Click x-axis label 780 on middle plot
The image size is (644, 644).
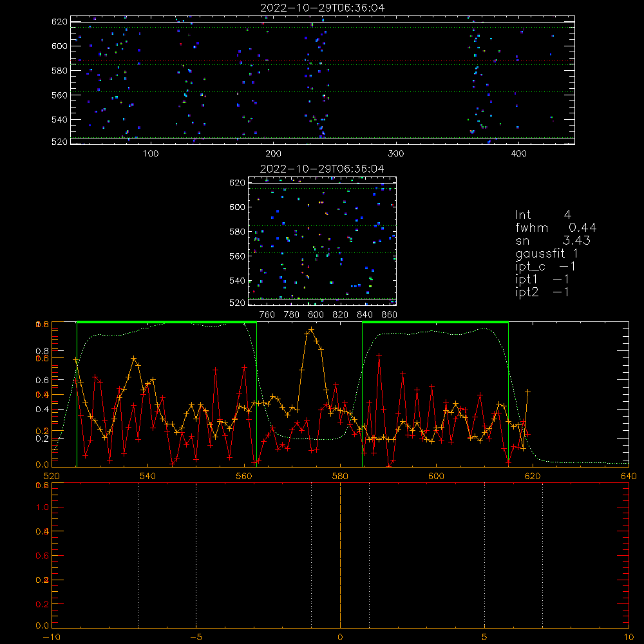pos(292,315)
